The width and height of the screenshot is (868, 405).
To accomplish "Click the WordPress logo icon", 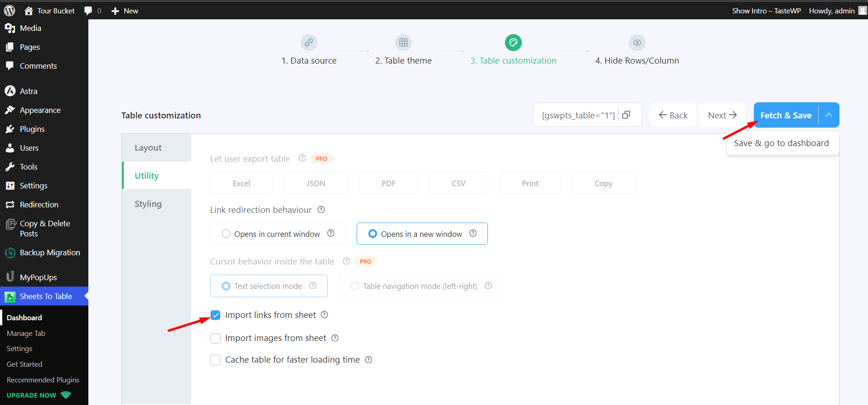I will [10, 11].
